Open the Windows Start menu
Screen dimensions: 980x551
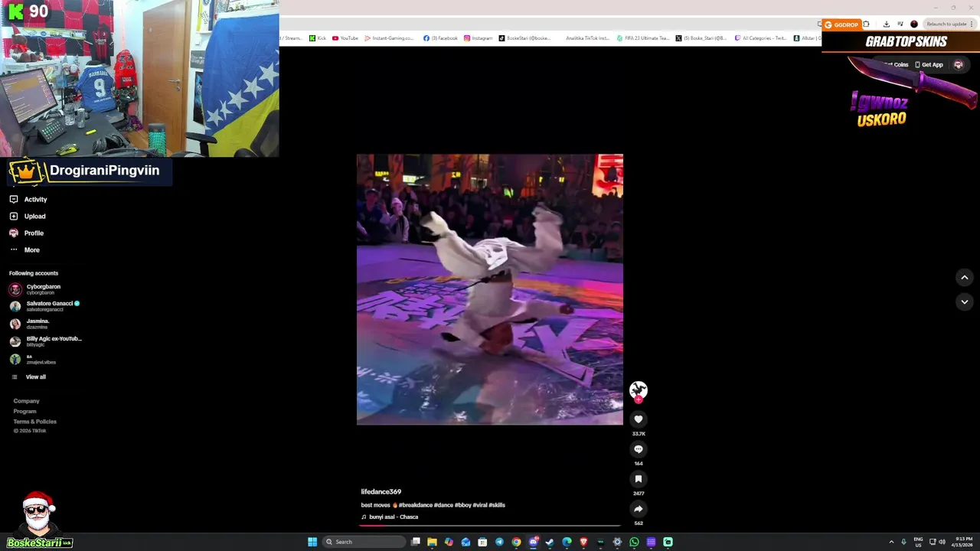(312, 542)
